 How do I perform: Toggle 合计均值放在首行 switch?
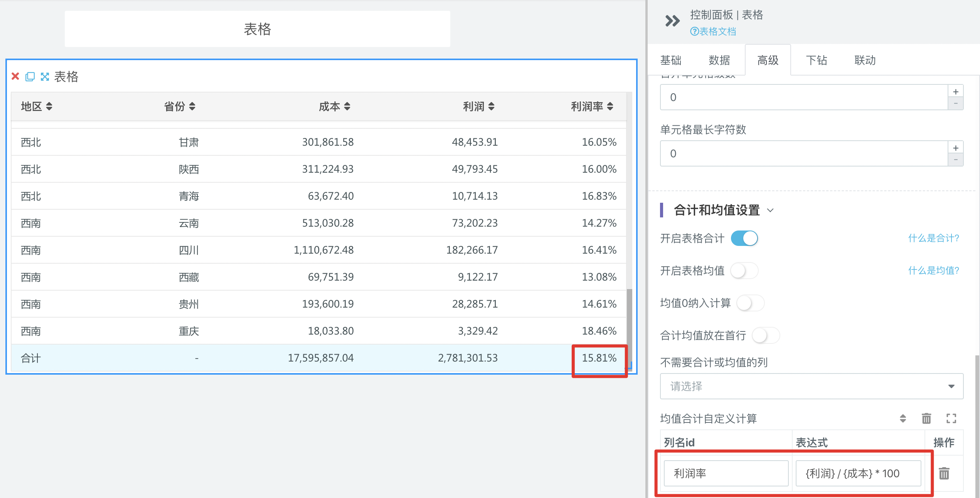point(766,335)
